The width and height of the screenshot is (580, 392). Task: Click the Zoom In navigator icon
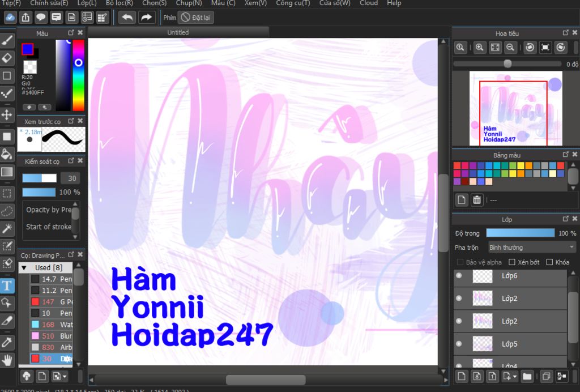479,48
